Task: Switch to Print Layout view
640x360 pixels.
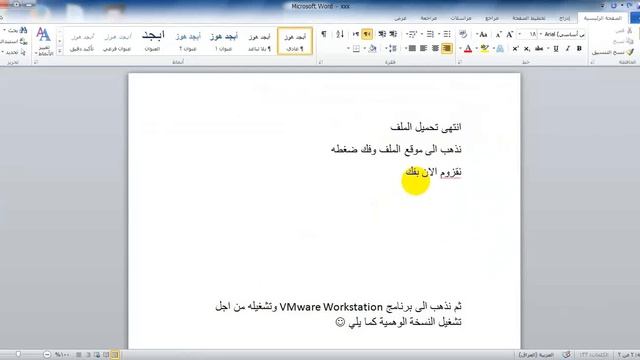Action: [x=115, y=355]
